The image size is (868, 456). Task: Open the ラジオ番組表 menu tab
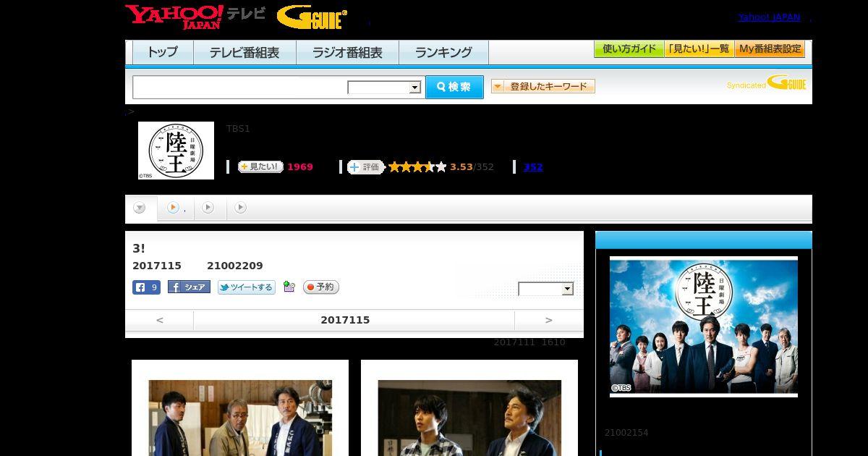tap(347, 52)
